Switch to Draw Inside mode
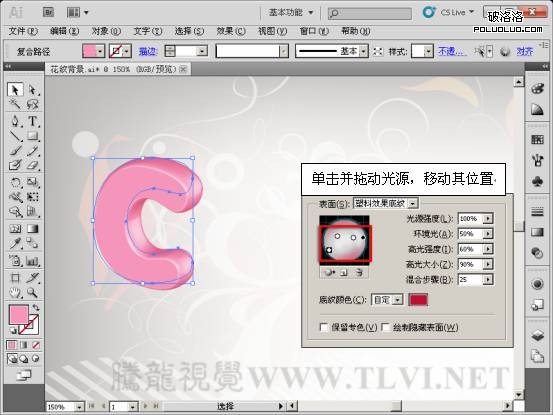553x415 pixels. pyautogui.click(x=35, y=359)
